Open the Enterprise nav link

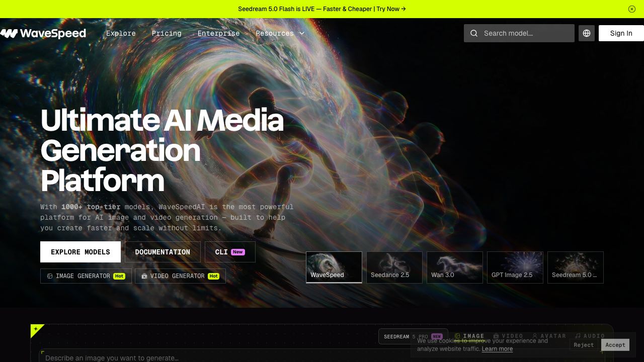click(x=218, y=33)
